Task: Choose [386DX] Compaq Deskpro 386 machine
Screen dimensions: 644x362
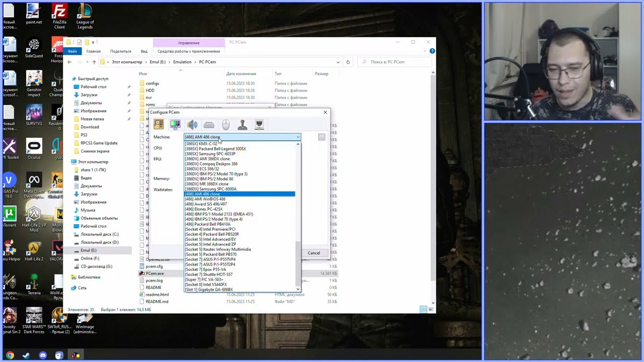Action: pyautogui.click(x=211, y=164)
